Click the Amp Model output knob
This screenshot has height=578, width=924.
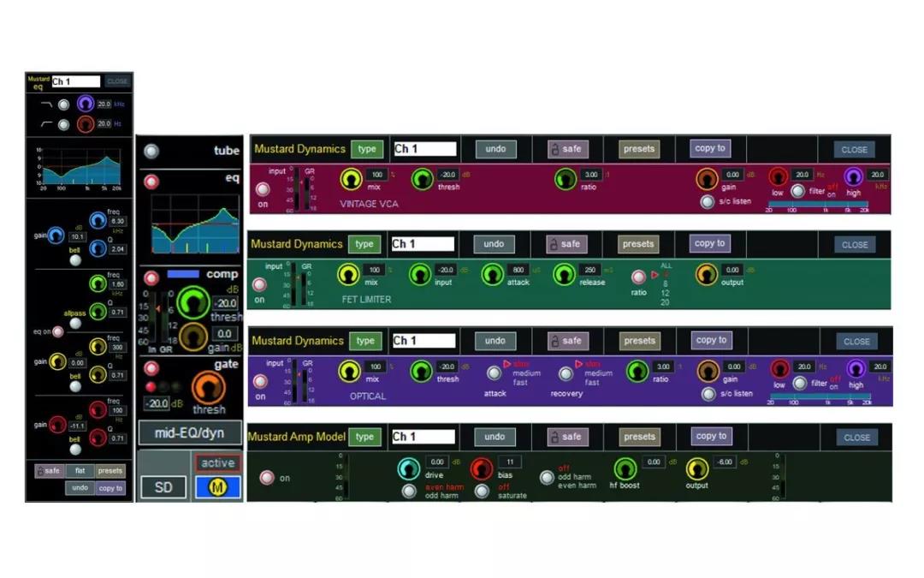tap(697, 469)
